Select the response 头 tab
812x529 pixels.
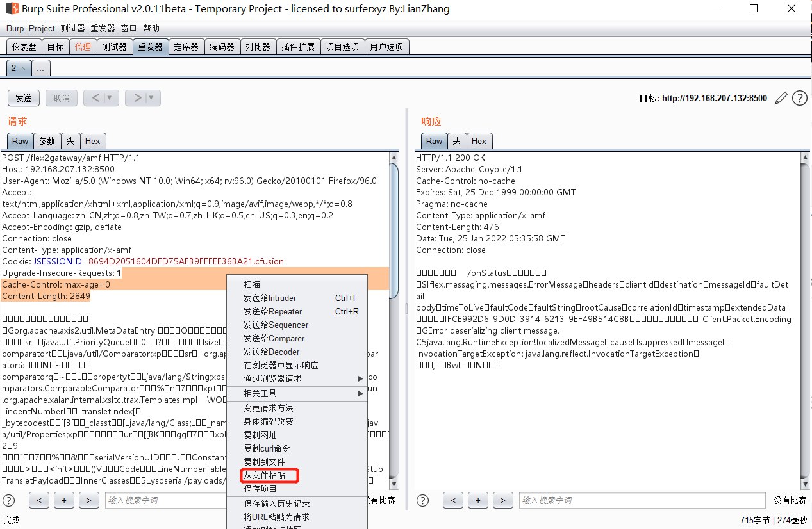pos(456,141)
